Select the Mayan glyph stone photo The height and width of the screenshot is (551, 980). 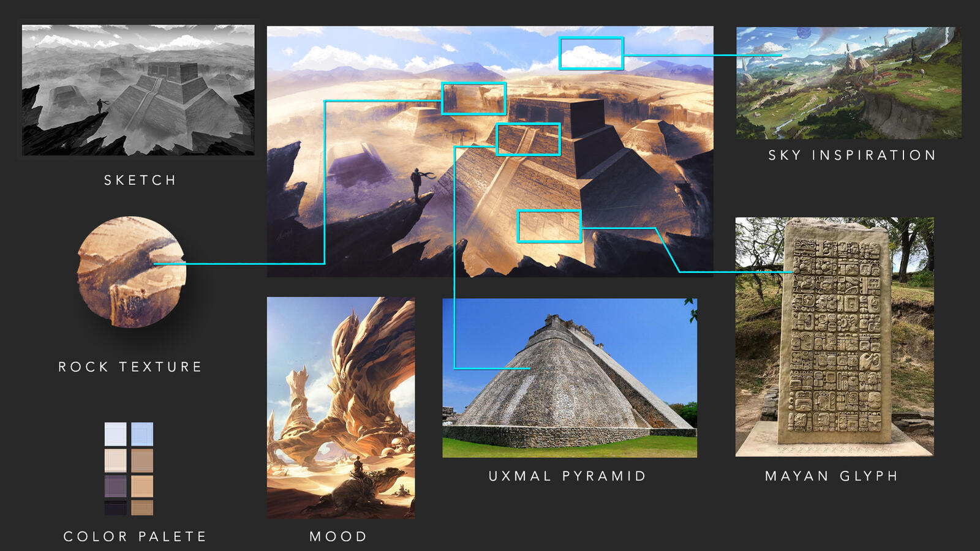pos(834,337)
